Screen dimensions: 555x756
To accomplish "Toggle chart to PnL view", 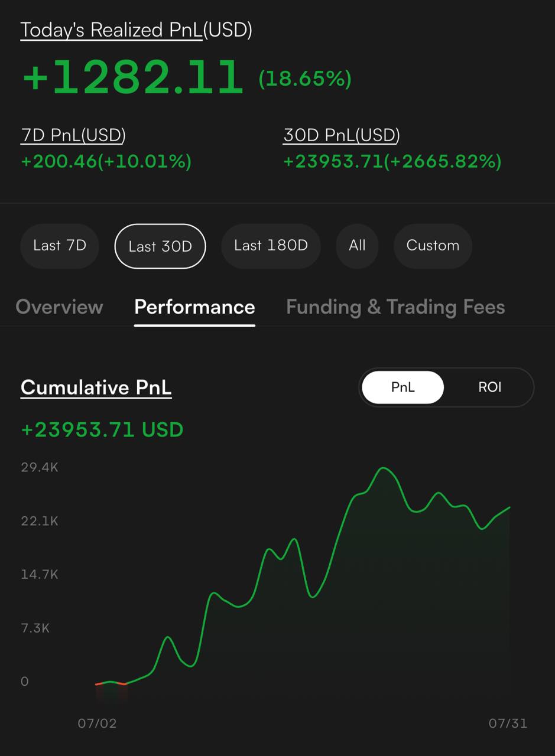I will [x=403, y=387].
